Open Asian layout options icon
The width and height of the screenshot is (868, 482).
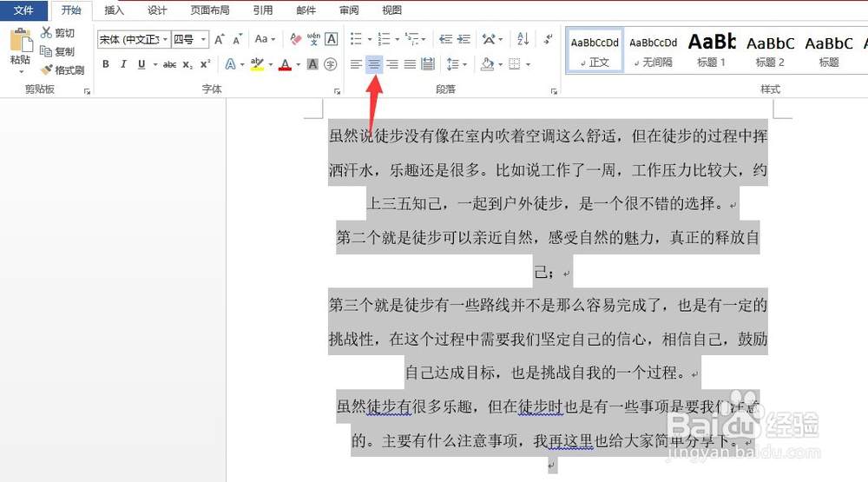point(489,39)
